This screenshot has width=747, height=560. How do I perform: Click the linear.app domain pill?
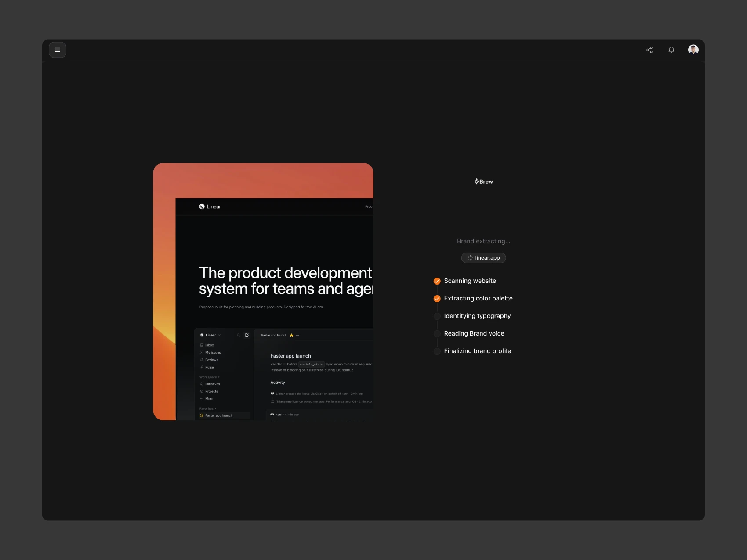tap(483, 258)
